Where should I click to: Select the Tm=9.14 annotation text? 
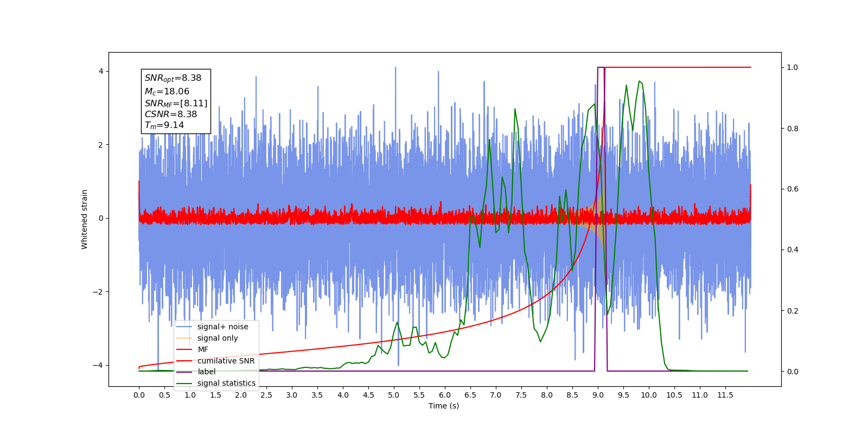pyautogui.click(x=164, y=125)
